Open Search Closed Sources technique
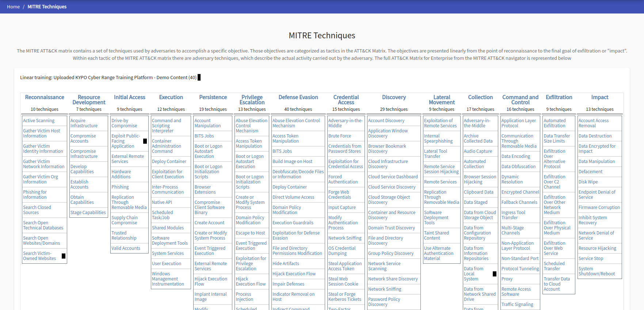 click(x=37, y=210)
